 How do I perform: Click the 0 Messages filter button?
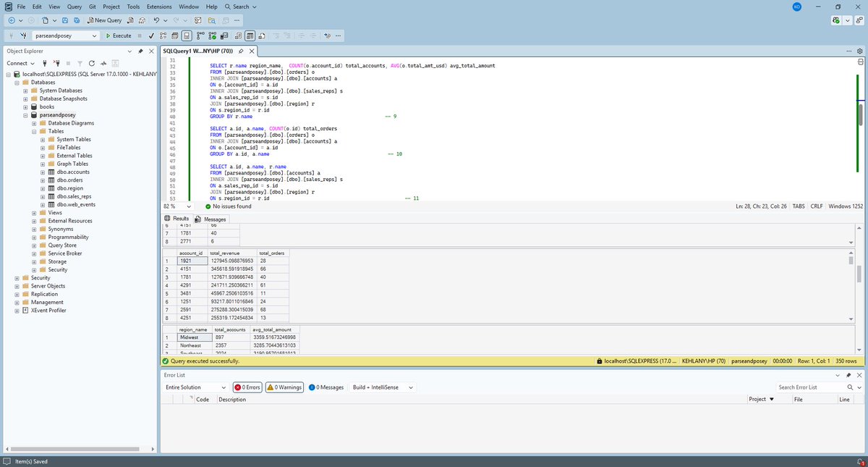tap(326, 387)
